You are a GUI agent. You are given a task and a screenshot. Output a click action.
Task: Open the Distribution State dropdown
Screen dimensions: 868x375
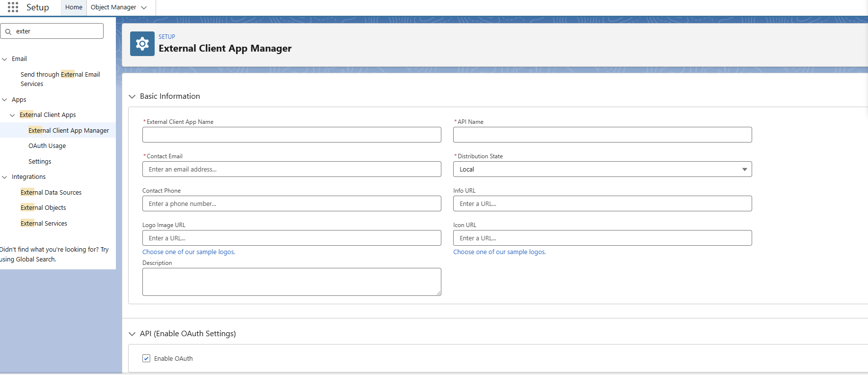[x=602, y=169]
